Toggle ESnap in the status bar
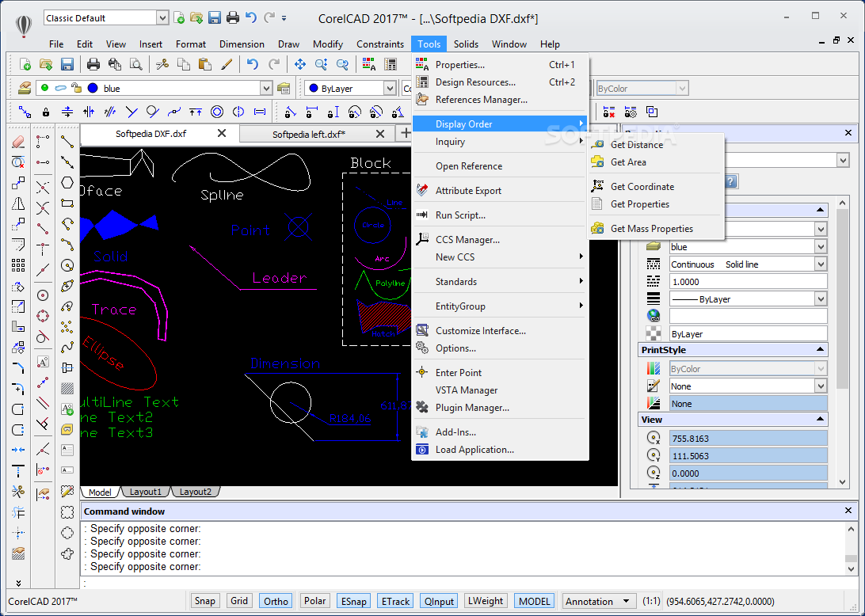 (x=353, y=601)
